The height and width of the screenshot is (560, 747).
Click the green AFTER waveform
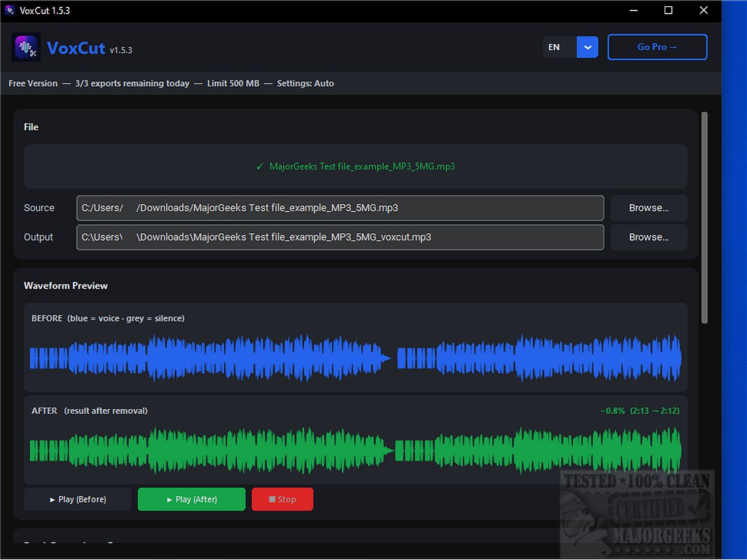[x=355, y=451]
